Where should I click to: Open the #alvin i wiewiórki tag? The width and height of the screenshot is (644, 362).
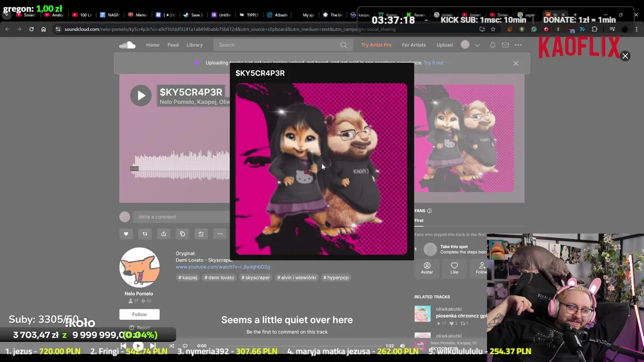pyautogui.click(x=296, y=278)
